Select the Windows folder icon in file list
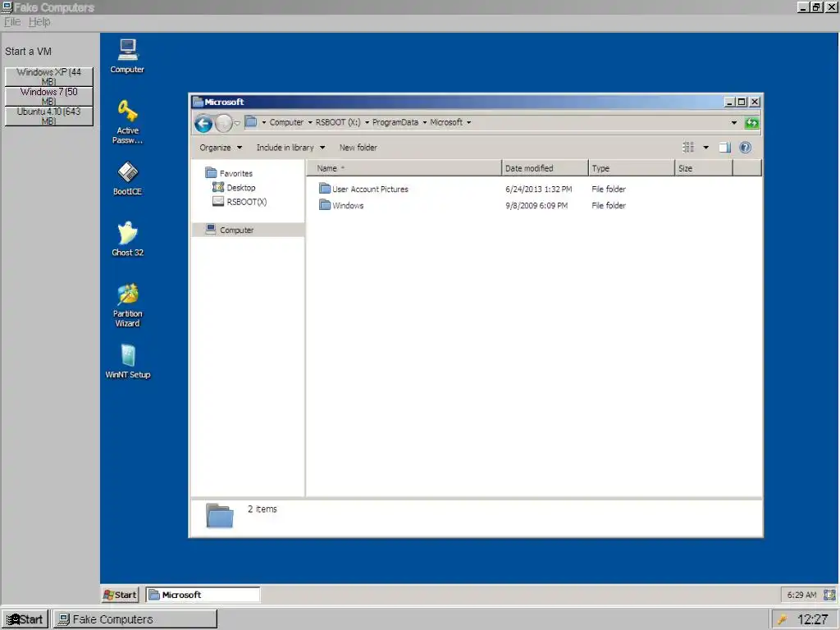 tap(325, 204)
